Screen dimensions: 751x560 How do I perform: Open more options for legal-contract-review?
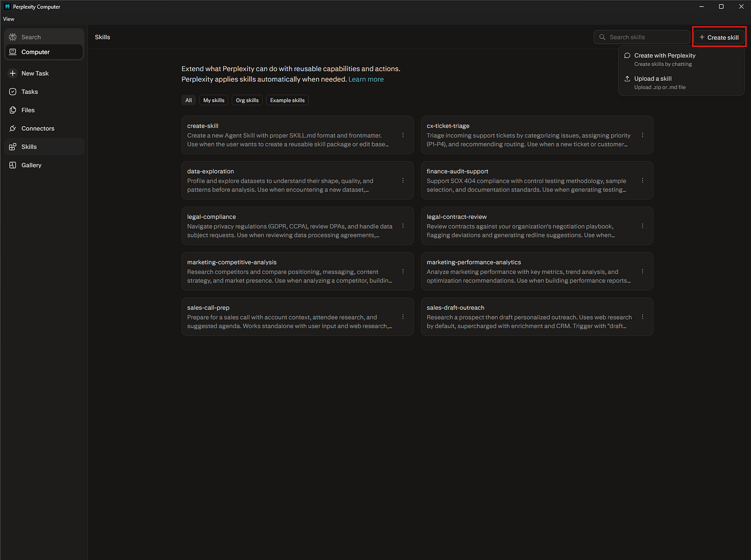click(642, 226)
